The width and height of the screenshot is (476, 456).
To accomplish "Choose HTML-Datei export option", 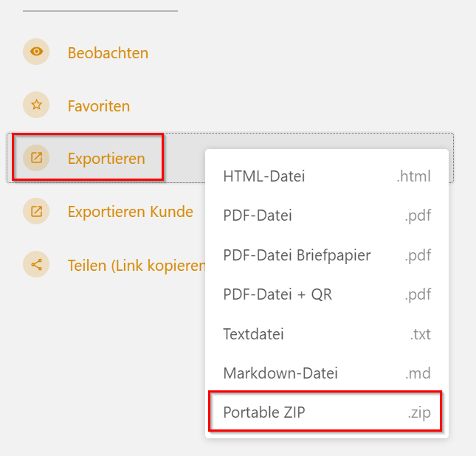I will coord(327,176).
